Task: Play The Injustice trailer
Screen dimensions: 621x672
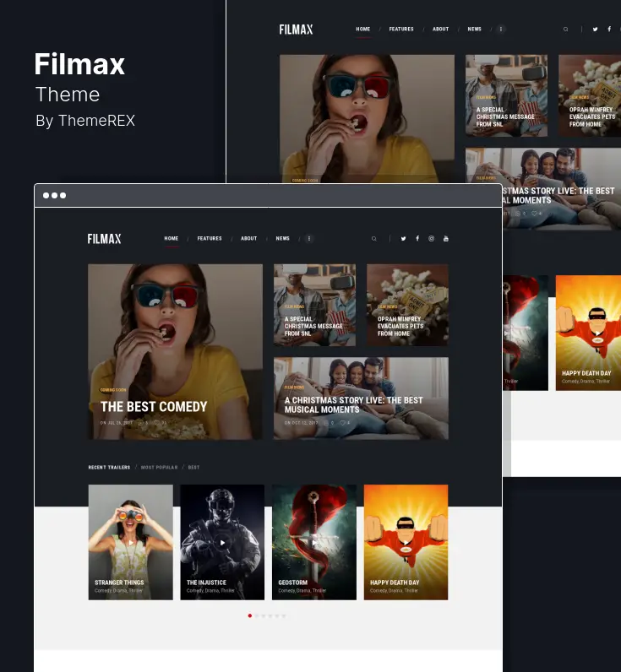Action: coord(222,543)
